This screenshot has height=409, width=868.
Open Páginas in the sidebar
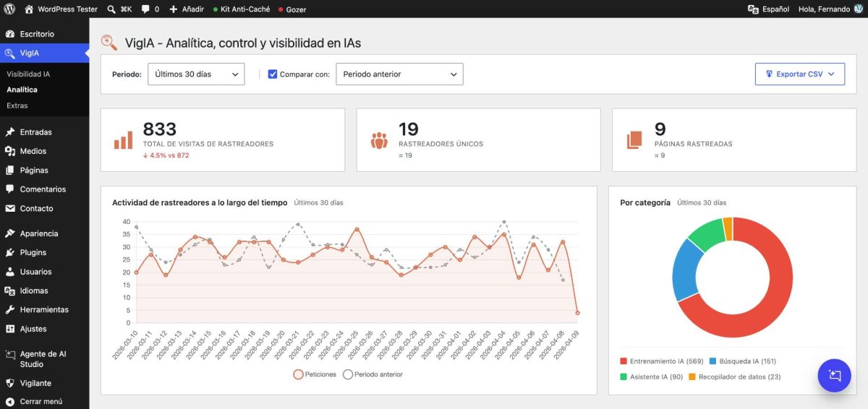[x=44, y=171]
